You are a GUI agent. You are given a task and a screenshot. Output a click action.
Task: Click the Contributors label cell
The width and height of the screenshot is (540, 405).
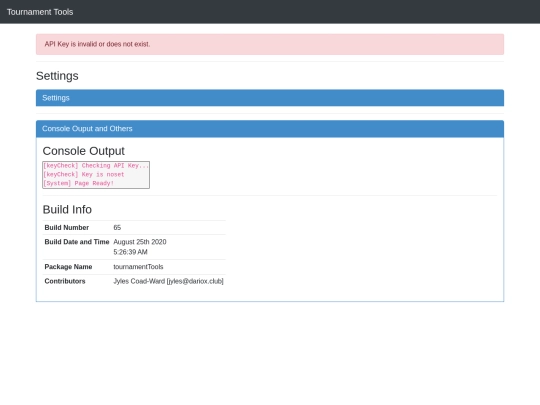pos(77,281)
